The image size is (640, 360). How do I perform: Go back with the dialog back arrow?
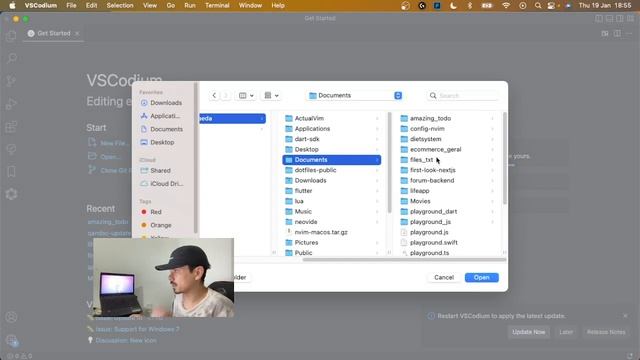click(214, 96)
